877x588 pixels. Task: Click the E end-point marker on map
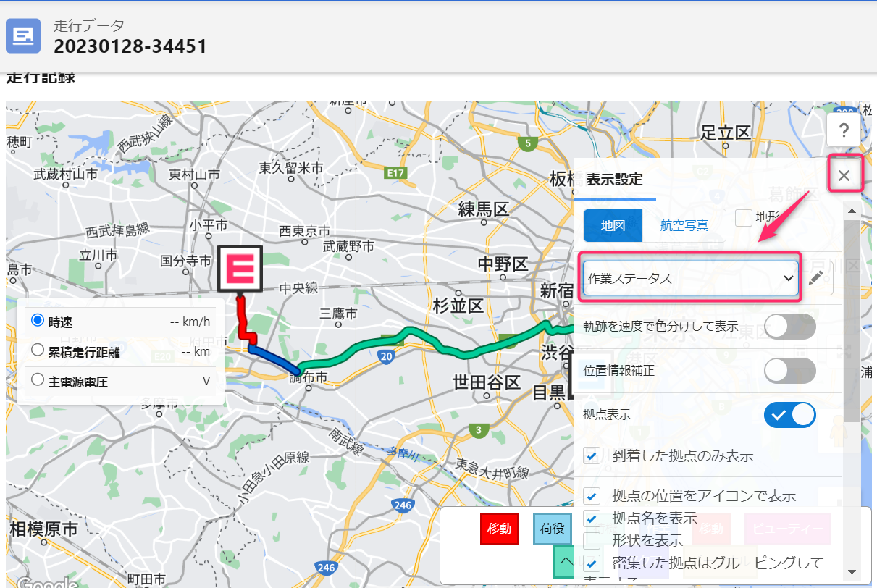[240, 269]
